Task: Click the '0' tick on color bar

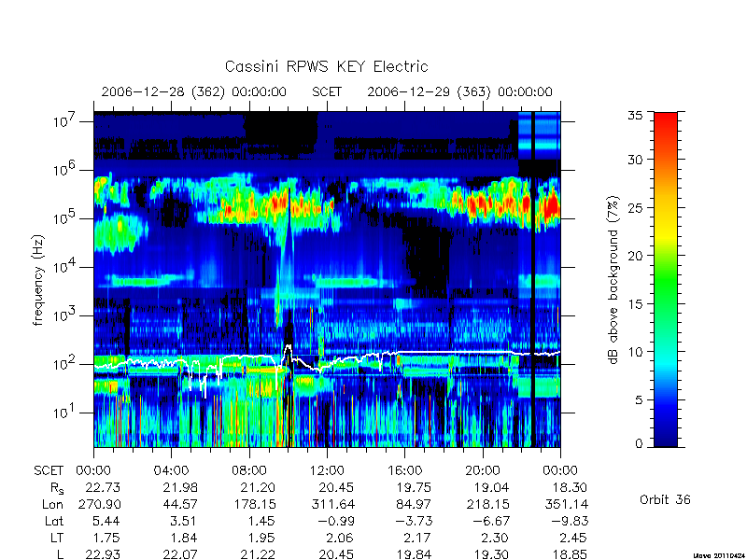Action: (x=639, y=443)
